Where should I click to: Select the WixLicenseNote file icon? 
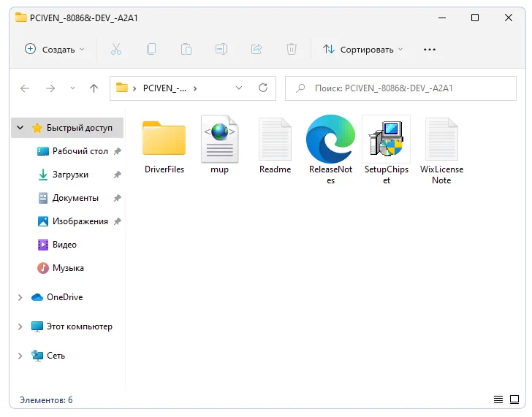point(441,139)
